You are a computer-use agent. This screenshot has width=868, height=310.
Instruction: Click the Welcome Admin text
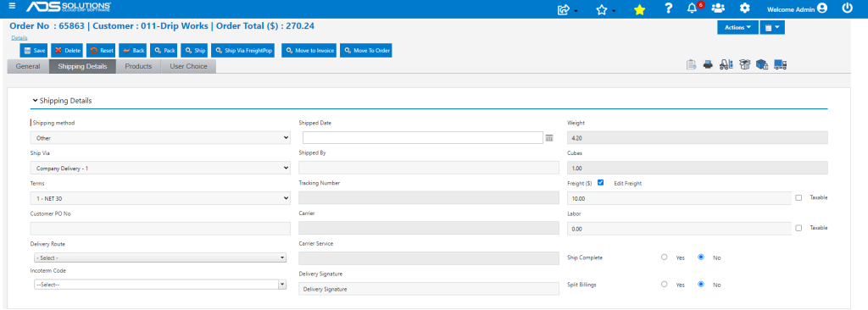click(791, 8)
